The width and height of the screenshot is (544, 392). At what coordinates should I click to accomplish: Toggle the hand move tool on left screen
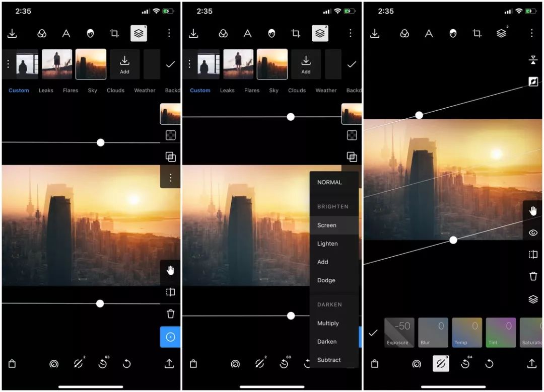(170, 270)
